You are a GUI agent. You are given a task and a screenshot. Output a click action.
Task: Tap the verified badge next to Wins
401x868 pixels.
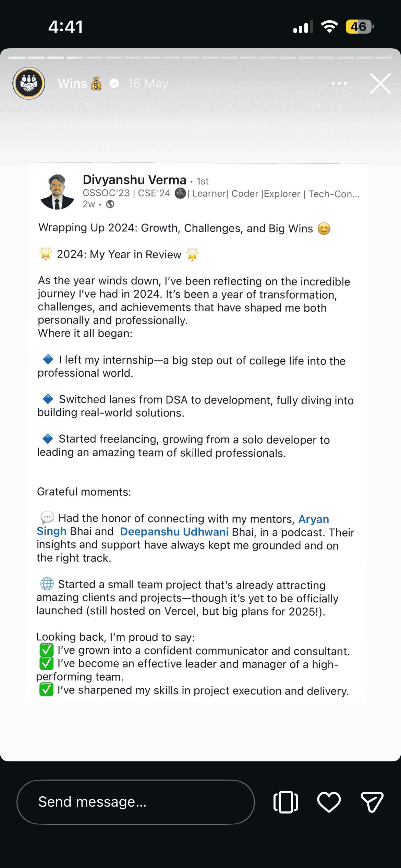coord(114,83)
